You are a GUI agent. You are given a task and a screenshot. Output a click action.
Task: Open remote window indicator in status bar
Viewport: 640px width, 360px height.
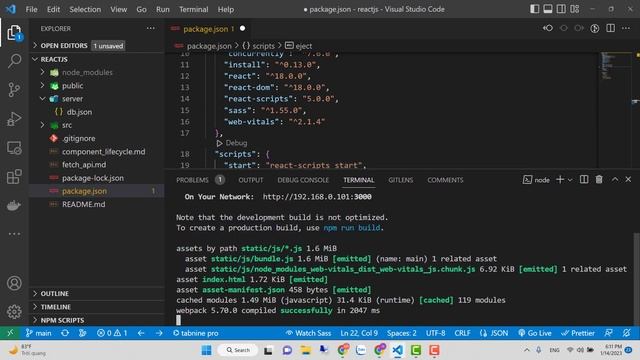(x=10, y=333)
